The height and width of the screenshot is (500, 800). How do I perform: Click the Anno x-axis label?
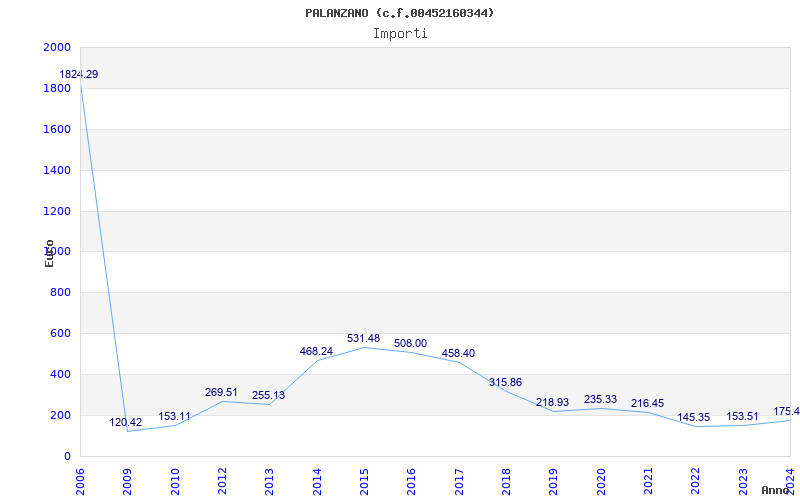coord(776,490)
